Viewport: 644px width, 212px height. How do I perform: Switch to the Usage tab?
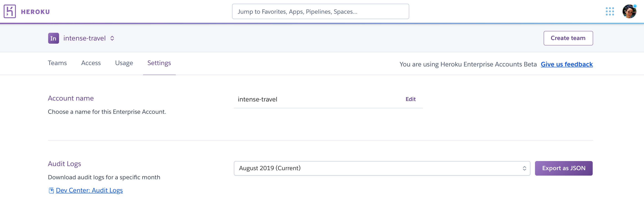click(124, 63)
